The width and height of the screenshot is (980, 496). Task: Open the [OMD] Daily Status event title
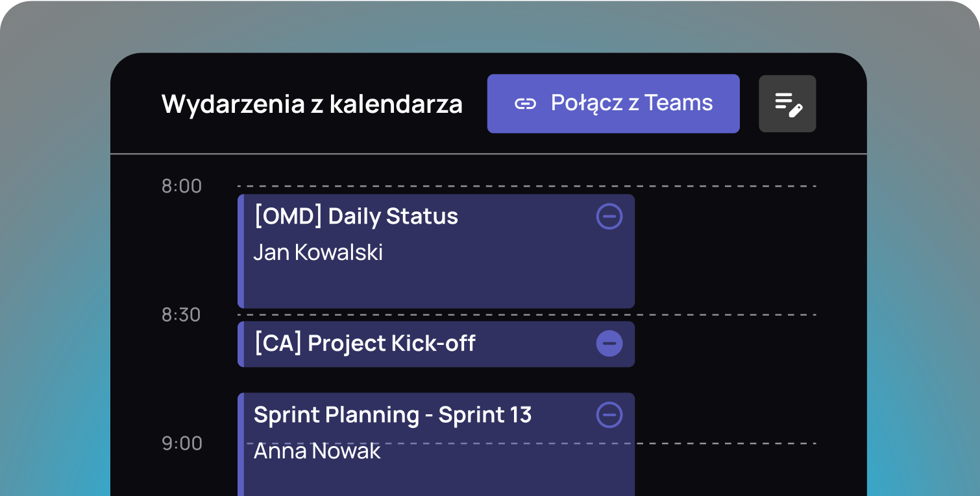tap(356, 217)
